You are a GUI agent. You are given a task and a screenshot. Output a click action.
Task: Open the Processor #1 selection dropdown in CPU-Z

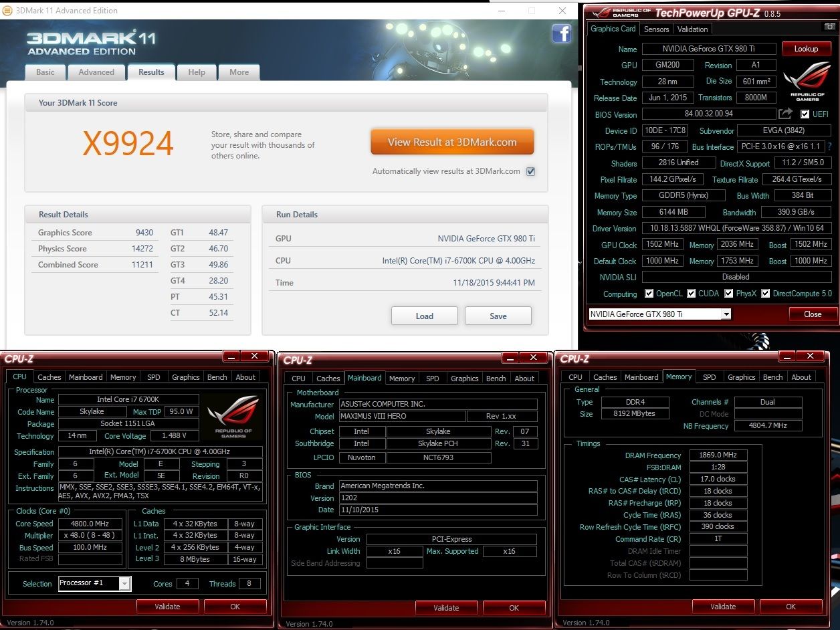pyautogui.click(x=124, y=584)
